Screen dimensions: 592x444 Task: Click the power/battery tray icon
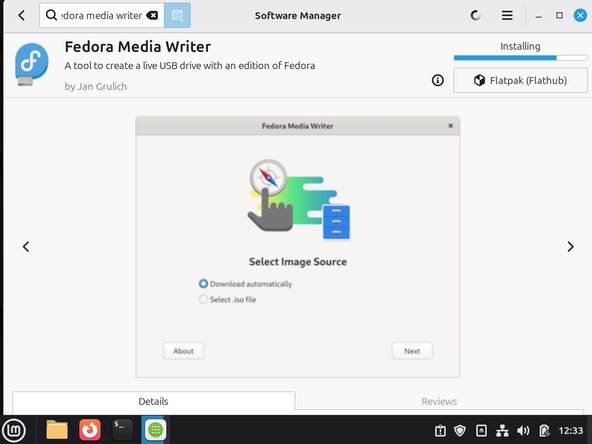[544, 430]
